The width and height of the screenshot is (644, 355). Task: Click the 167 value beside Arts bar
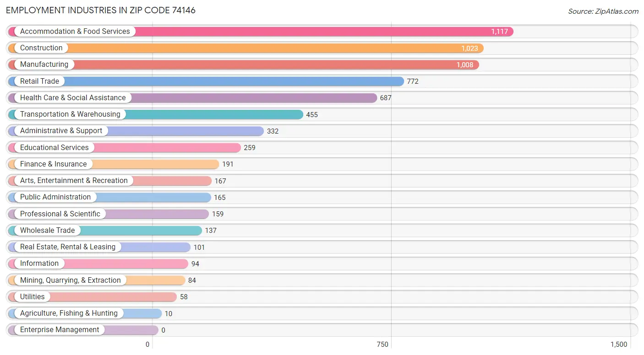coord(220,181)
